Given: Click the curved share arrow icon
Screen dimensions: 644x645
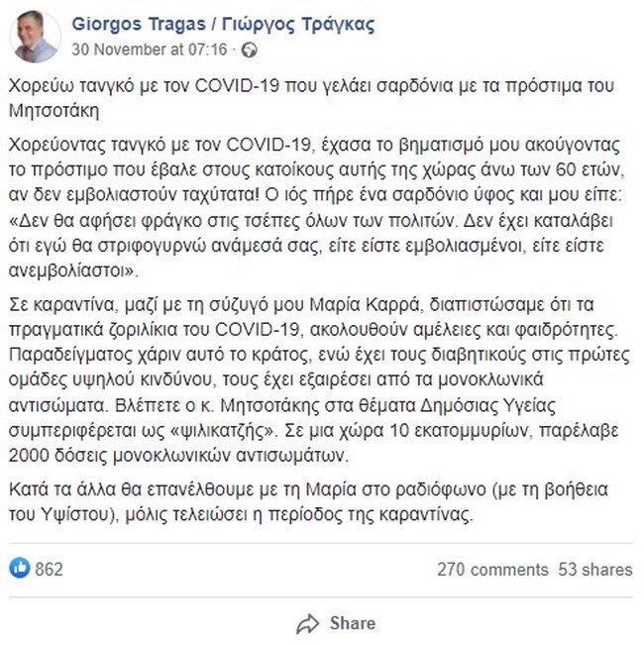Looking at the screenshot, I should click(x=308, y=623).
